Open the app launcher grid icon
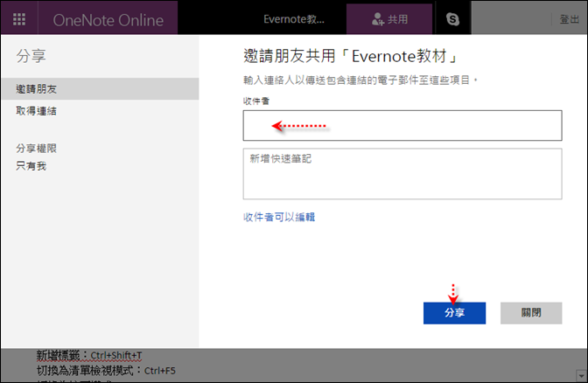This screenshot has width=588, height=383. click(19, 19)
